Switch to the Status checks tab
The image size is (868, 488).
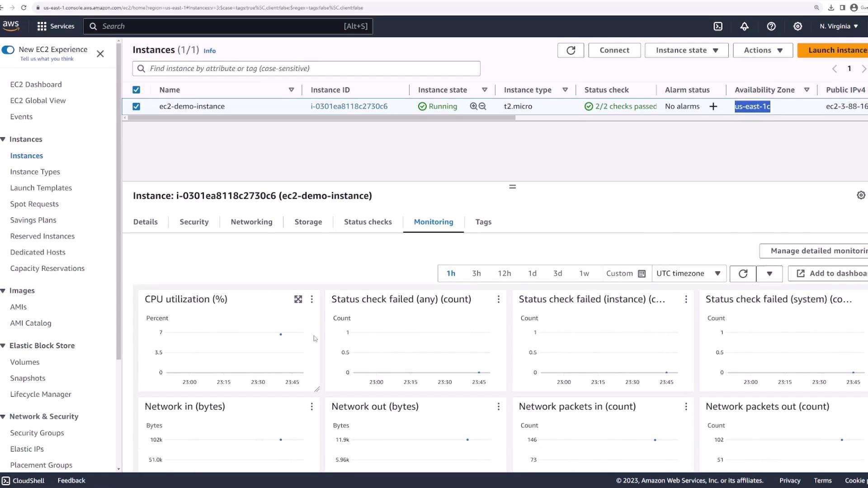[368, 222]
